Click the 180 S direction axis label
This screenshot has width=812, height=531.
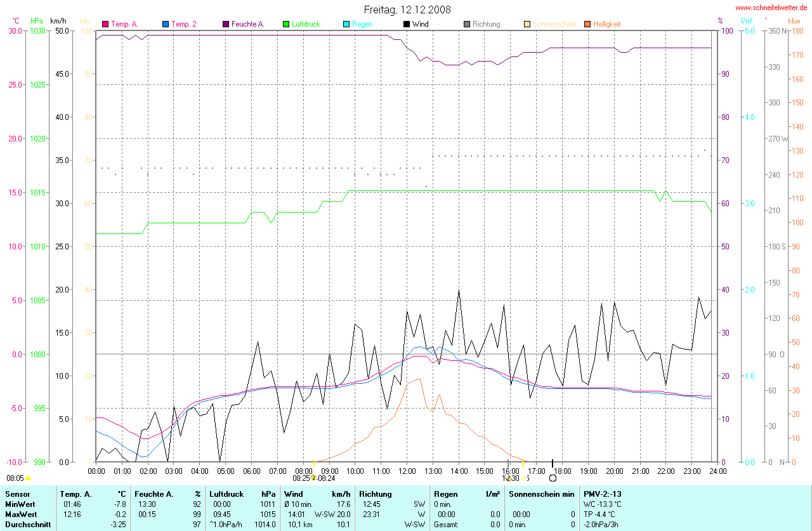pyautogui.click(x=777, y=246)
